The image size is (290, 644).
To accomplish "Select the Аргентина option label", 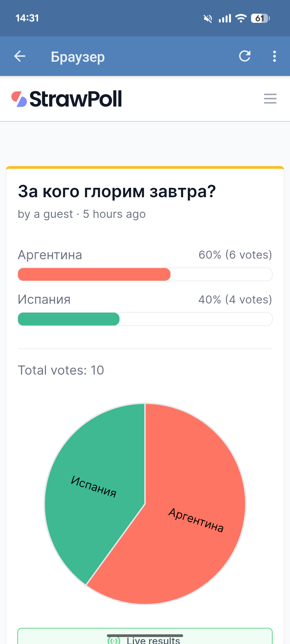I will tap(50, 255).
